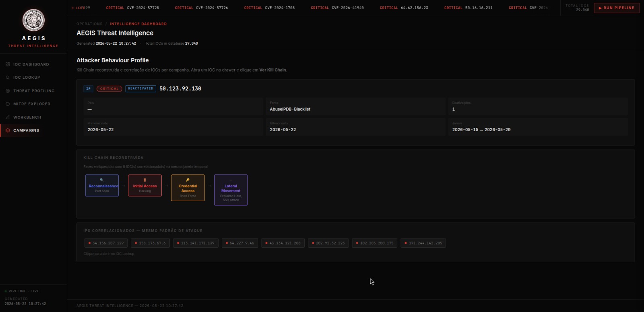Image resolution: width=644 pixels, height=312 pixels.
Task: Open correlated IP 158.173.67.6
Action: [150, 243]
